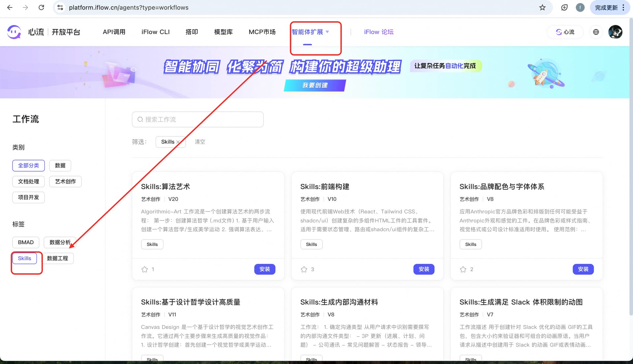The height and width of the screenshot is (364, 633).
Task: Click the iFlow logo icon
Action: 14,32
